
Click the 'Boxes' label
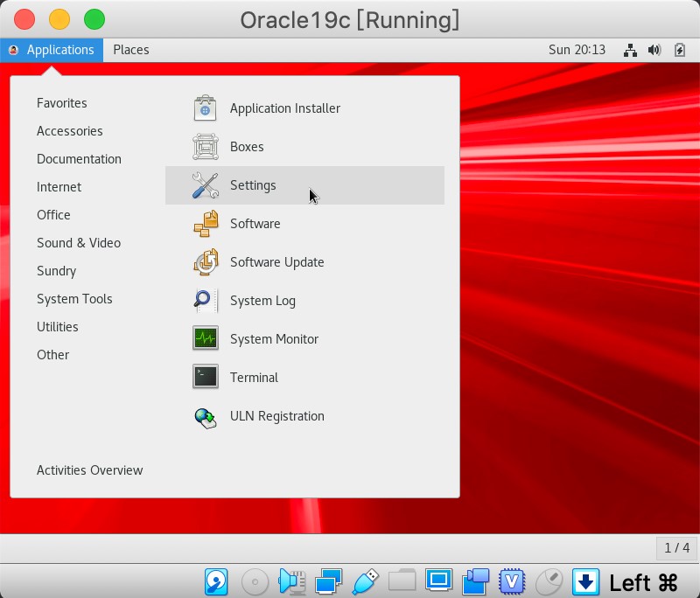click(247, 147)
